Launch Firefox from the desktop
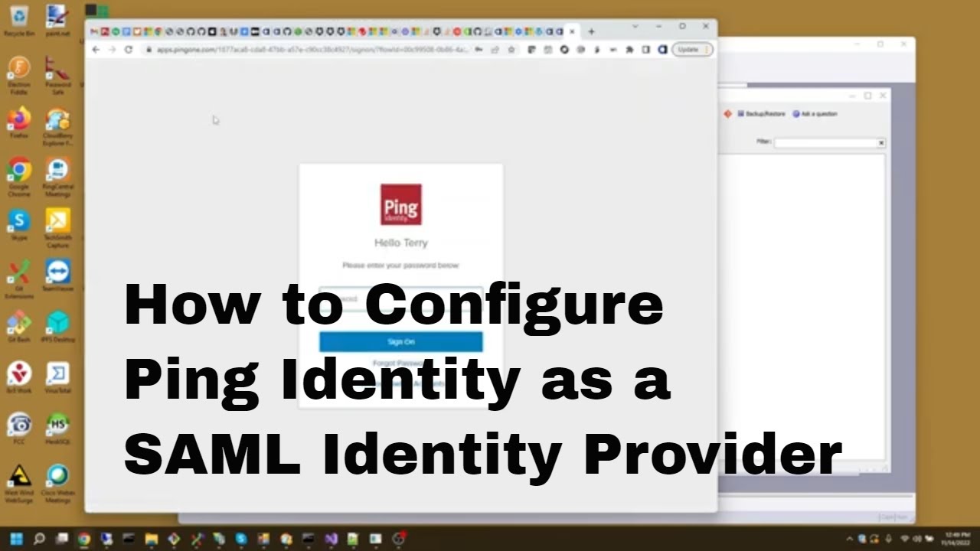 pos(18,122)
